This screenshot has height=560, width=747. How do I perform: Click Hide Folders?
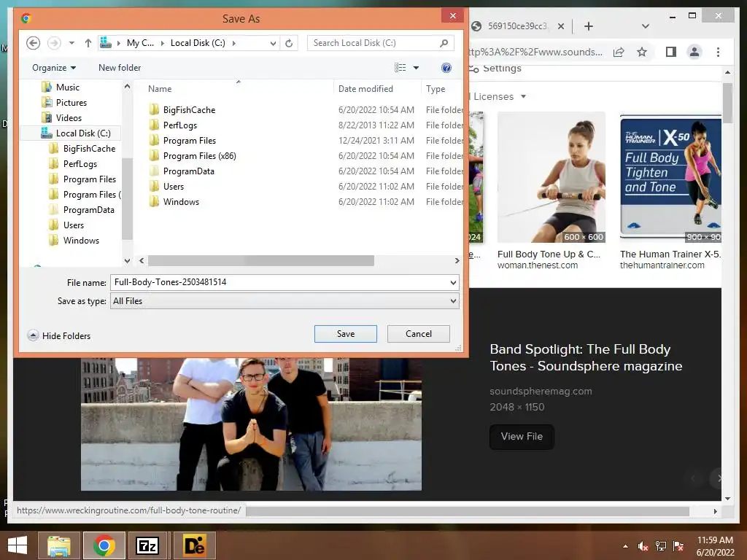[59, 335]
